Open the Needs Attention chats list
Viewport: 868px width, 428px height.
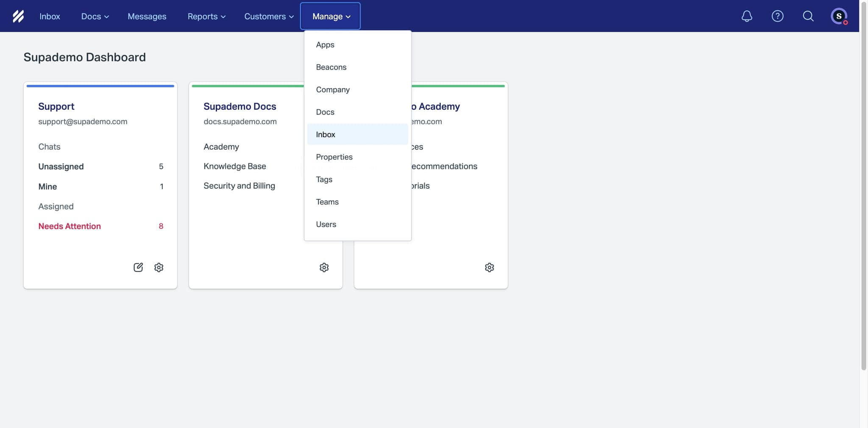70,226
